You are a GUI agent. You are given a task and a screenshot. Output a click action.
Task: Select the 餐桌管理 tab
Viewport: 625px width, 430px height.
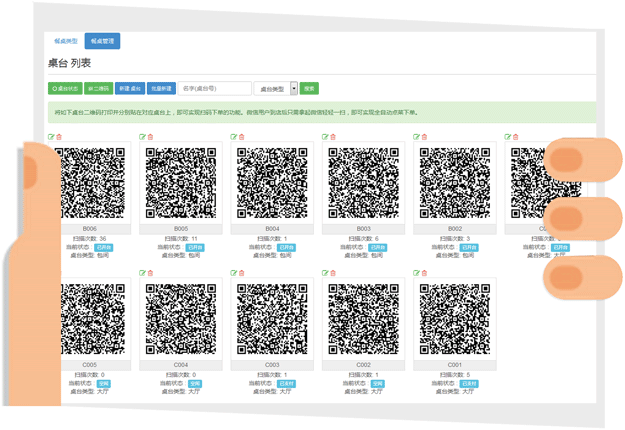(x=102, y=41)
